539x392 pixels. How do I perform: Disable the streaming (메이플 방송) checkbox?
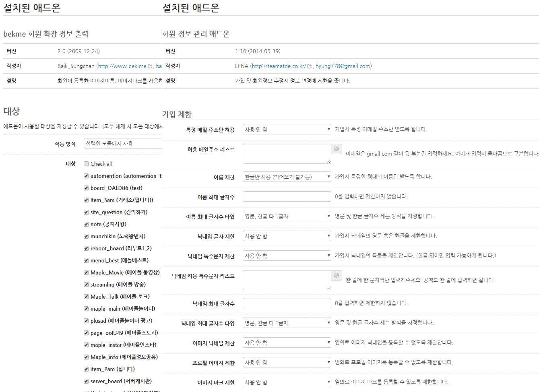pos(86,285)
